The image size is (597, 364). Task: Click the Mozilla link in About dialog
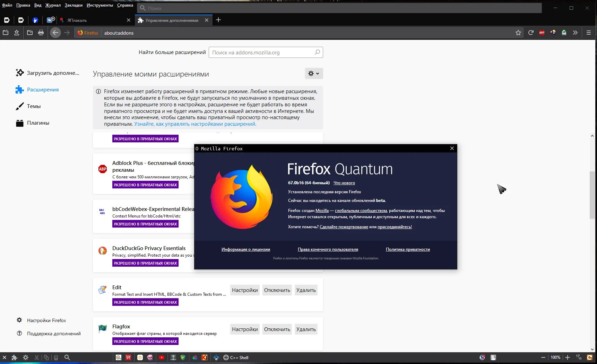coord(322,211)
